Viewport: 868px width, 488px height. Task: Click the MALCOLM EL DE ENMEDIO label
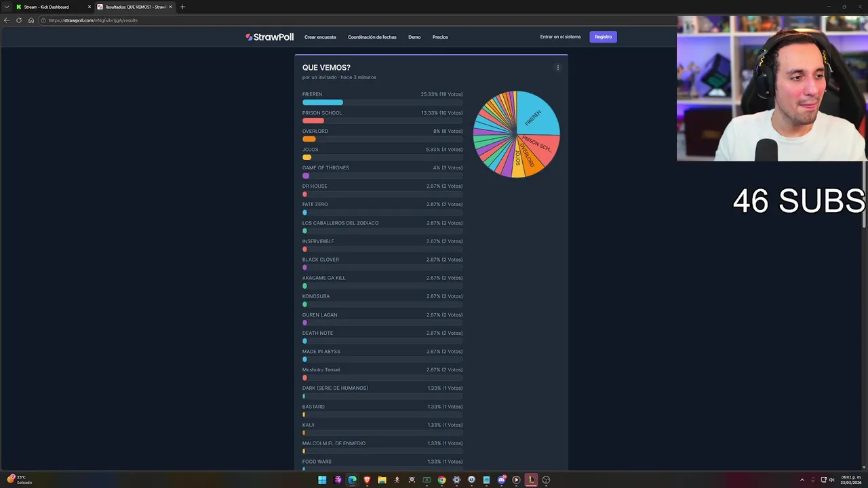pyautogui.click(x=334, y=443)
